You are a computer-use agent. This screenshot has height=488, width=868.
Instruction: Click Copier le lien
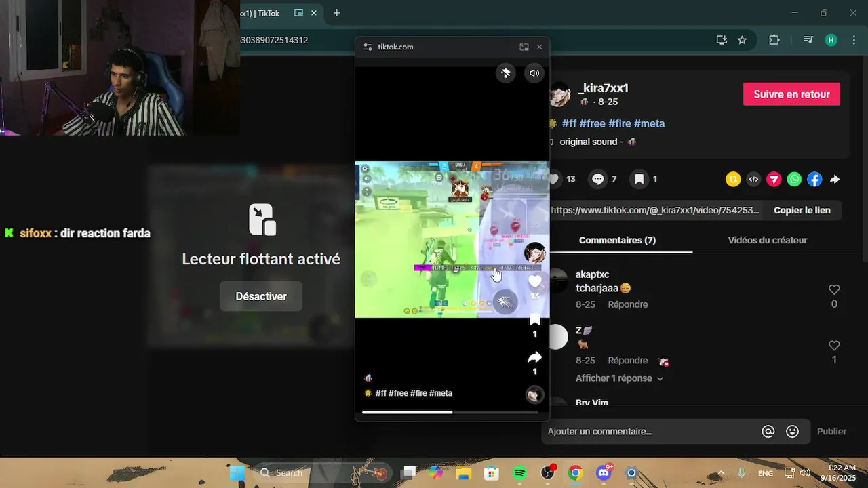tap(802, 210)
